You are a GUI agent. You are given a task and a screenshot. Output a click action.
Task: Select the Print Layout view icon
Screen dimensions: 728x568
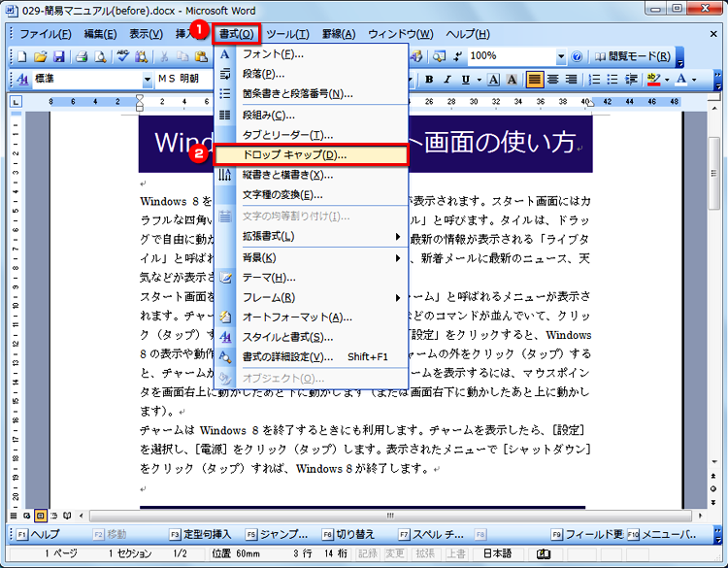coord(41,516)
